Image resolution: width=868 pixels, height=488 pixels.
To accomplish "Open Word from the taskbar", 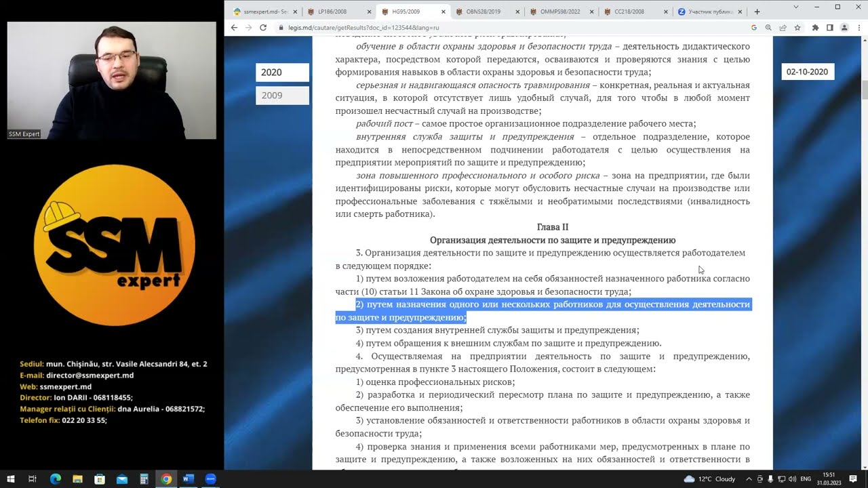I will [189, 479].
